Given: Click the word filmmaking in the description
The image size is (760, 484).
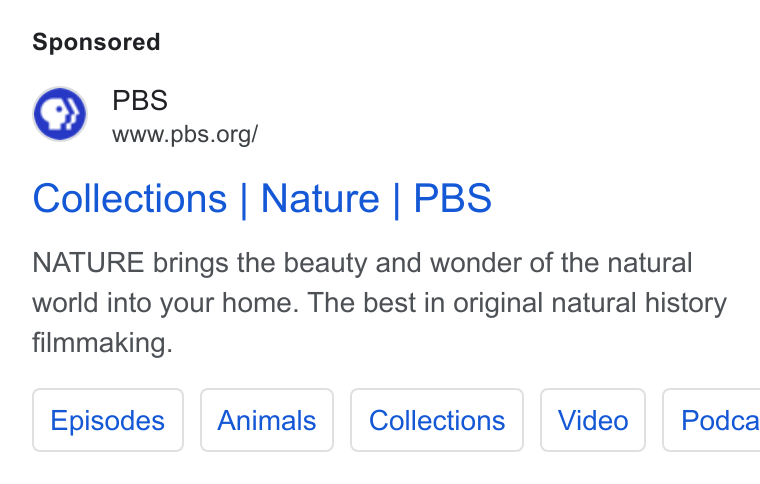Looking at the screenshot, I should click(102, 343).
